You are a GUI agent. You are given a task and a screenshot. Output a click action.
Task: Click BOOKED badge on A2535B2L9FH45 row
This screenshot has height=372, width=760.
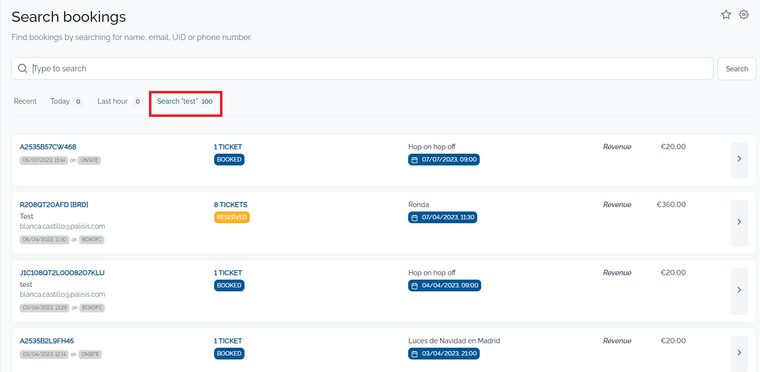pyautogui.click(x=229, y=353)
